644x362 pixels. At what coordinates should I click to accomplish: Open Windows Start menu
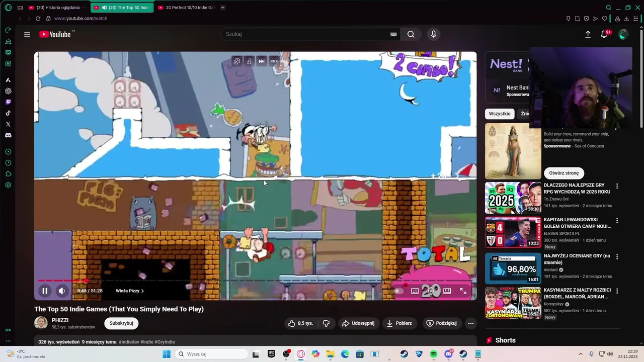coord(167,354)
